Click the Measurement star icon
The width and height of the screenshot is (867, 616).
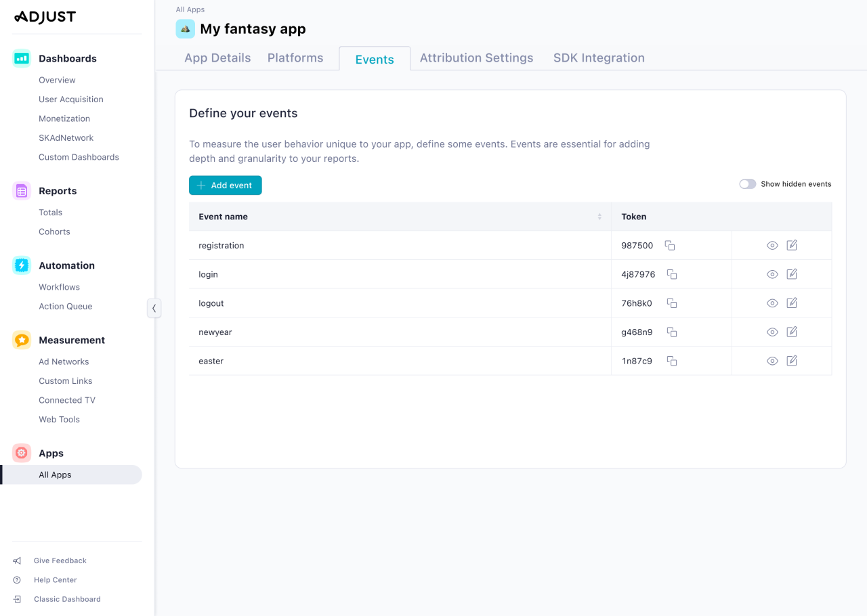[x=21, y=339]
